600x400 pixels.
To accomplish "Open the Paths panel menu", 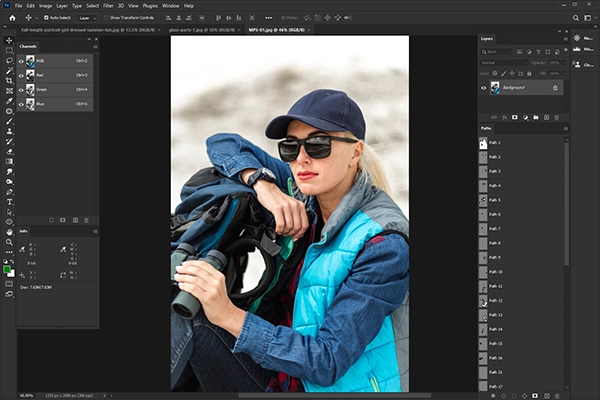I will tap(566, 129).
